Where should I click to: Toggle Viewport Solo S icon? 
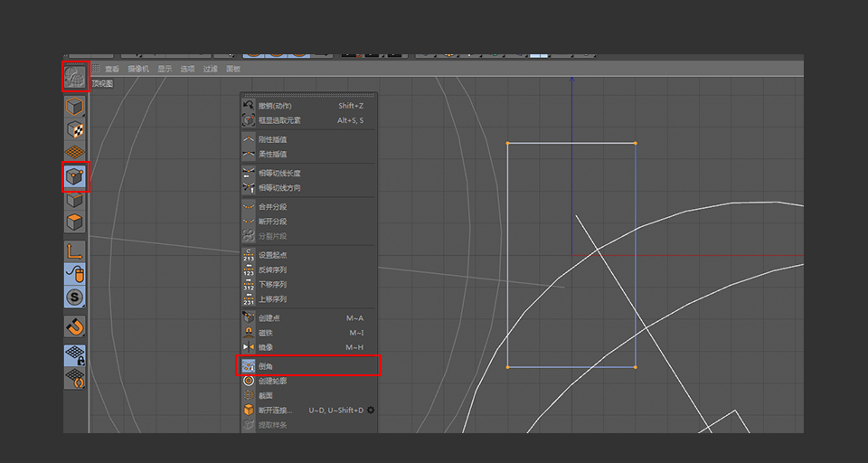coord(76,298)
